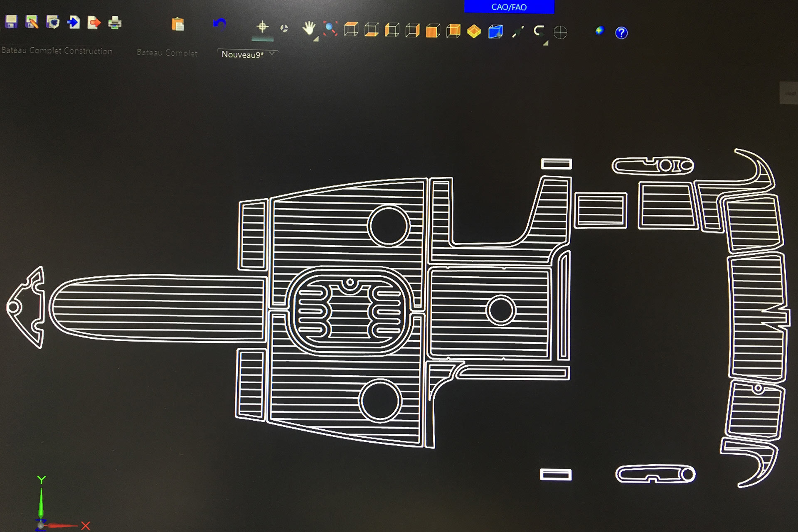798x532 pixels.
Task: Click the Save floppy disk icon
Action: 11,22
